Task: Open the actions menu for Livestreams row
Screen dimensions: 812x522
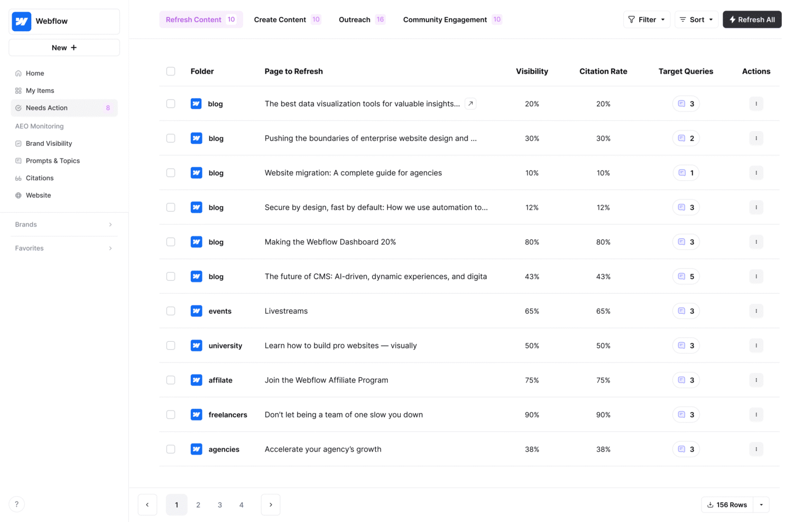Action: coord(756,311)
